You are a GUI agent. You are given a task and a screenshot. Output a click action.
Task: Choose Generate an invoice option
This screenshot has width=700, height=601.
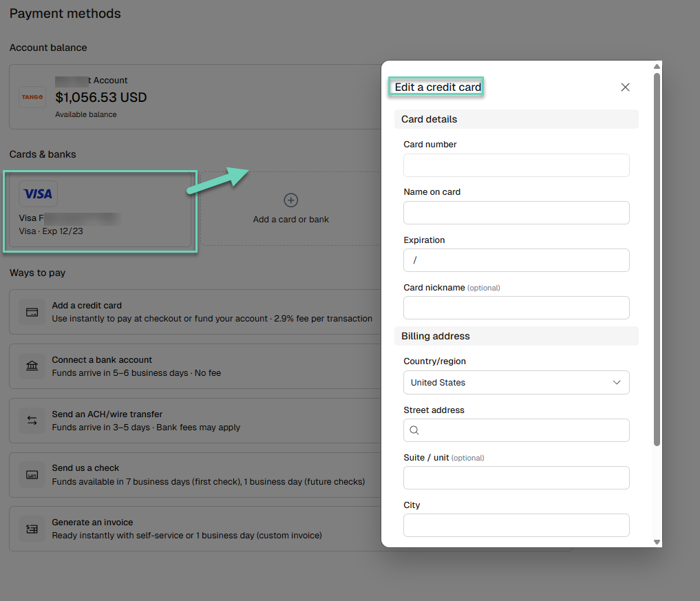point(195,529)
